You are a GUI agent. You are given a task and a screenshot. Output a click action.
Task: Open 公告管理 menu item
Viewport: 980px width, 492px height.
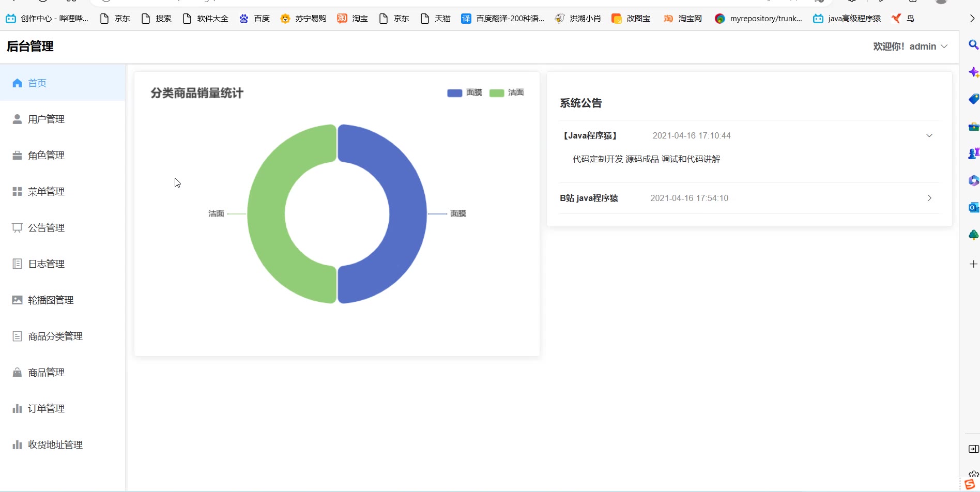[63, 227]
